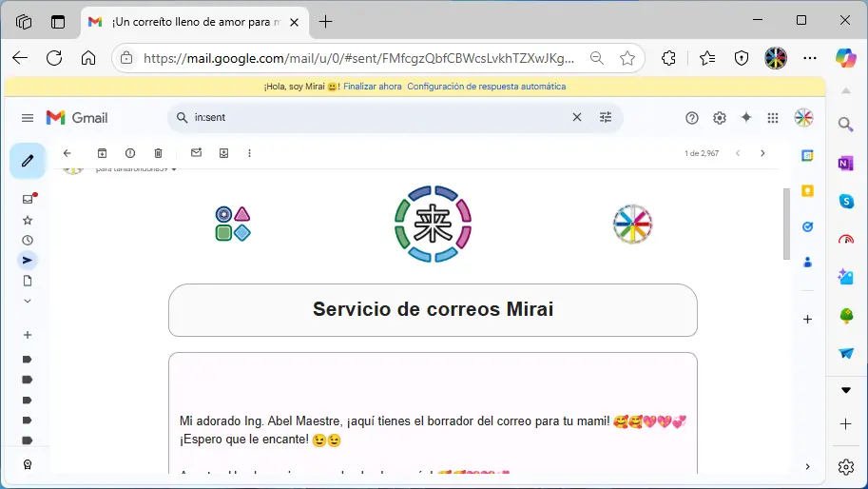This screenshot has width=868, height=489.
Task: Open tab actions menu in Edge
Action: [58, 22]
